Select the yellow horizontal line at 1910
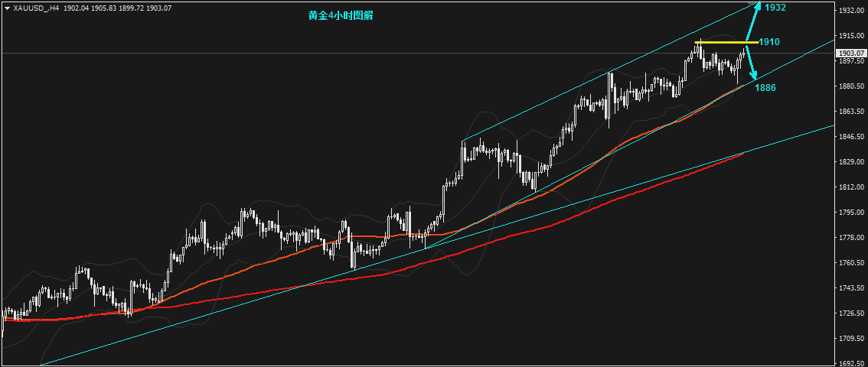This screenshot has height=367, width=868. (726, 43)
